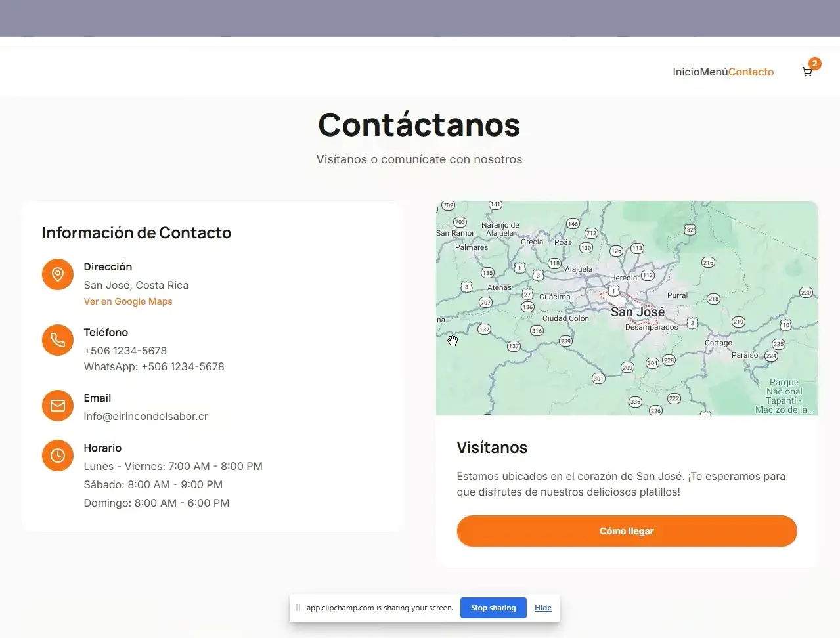
Task: Click the Stop sharing button
Action: coord(493,608)
